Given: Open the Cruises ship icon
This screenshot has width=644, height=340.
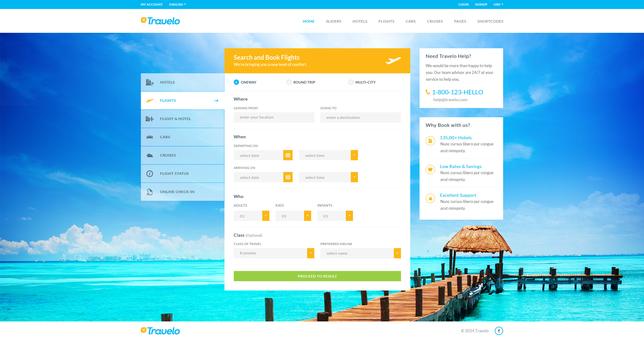Looking at the screenshot, I should (150, 155).
